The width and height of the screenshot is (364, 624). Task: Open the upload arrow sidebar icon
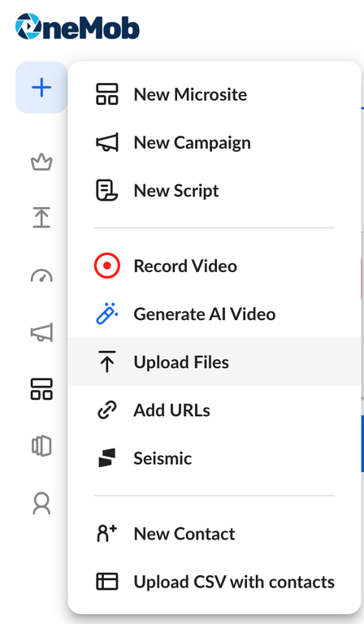click(x=41, y=217)
